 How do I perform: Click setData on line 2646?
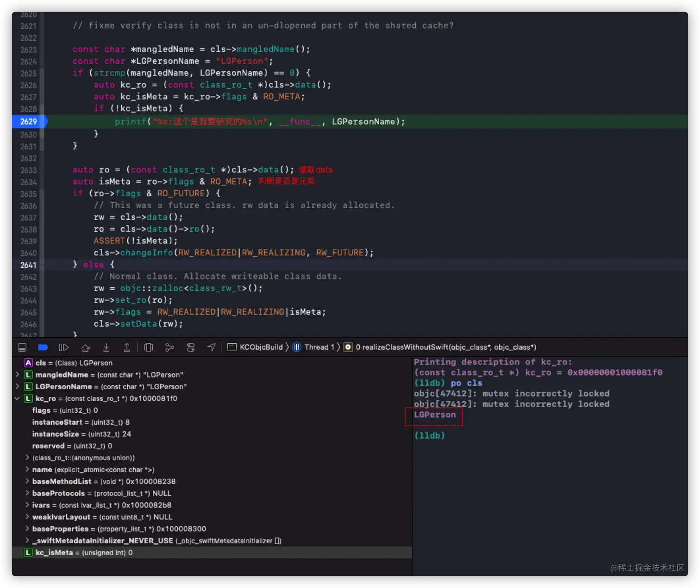point(139,324)
